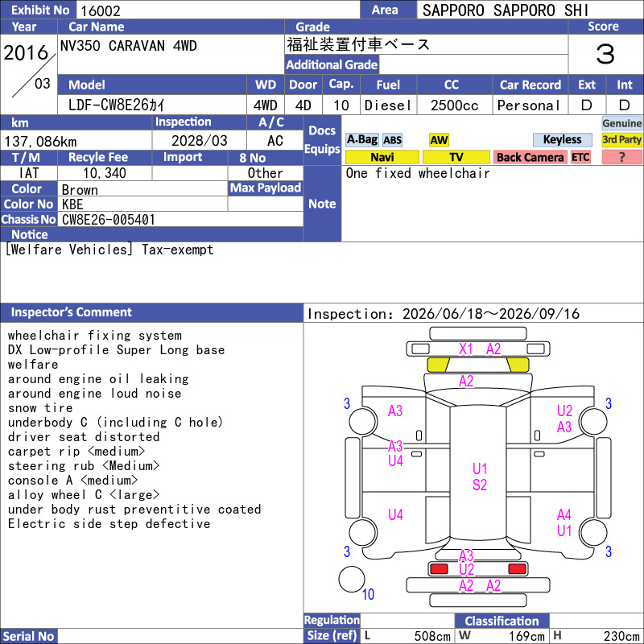Click the AW equipment badge
This screenshot has height=644, width=644.
pyautogui.click(x=439, y=140)
